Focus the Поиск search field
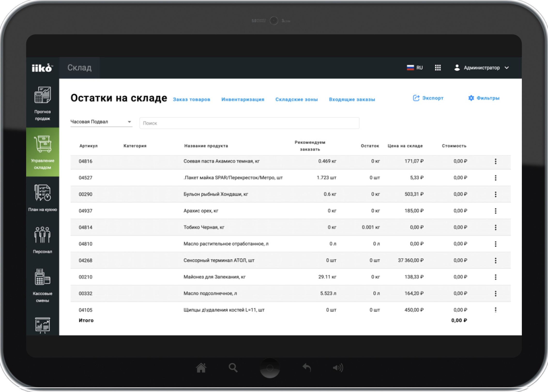 (249, 123)
